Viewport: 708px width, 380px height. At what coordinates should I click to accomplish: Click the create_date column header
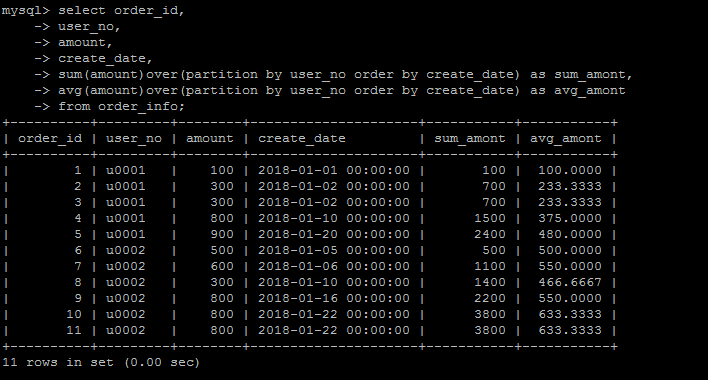302,139
